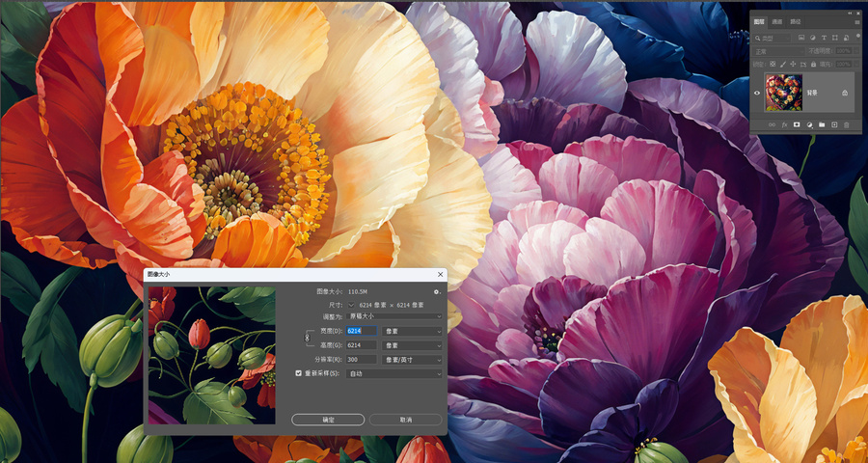Open the Layers panel menu icon

click(x=857, y=22)
